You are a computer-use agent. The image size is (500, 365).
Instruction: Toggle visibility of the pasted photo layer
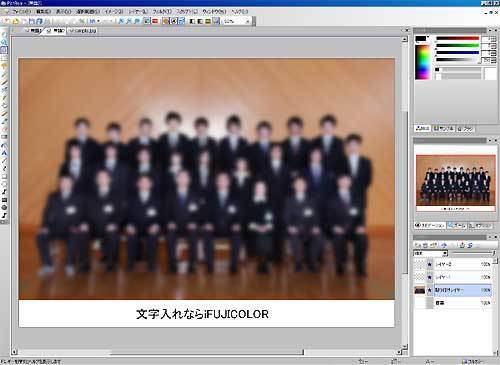(x=430, y=290)
